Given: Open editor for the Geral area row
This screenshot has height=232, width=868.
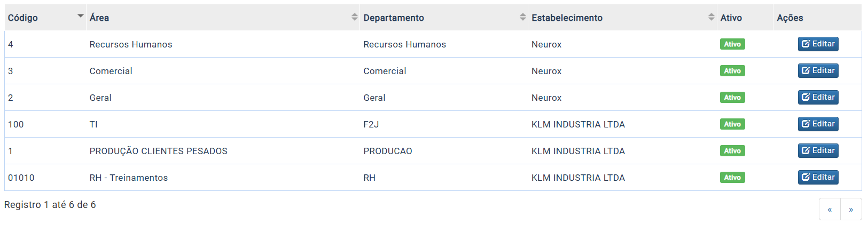Looking at the screenshot, I should click(818, 97).
